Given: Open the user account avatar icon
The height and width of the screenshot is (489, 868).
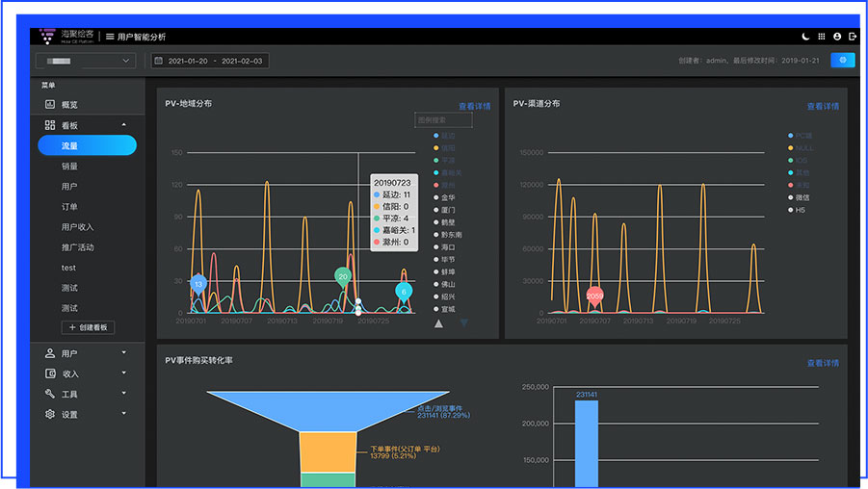Looking at the screenshot, I should [837, 37].
